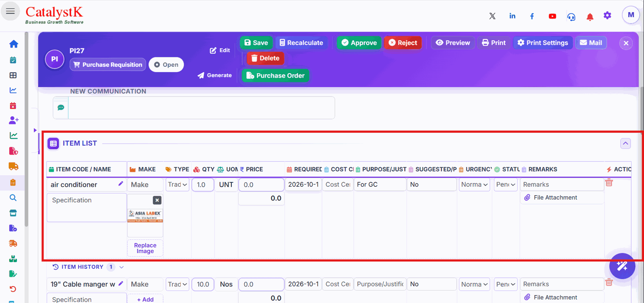
Task: Open CatalystK's YouTube channel
Action: pos(552,16)
